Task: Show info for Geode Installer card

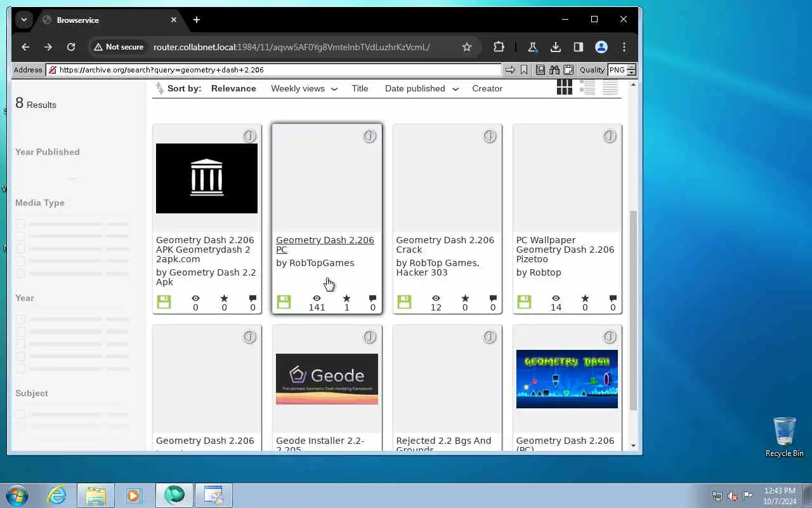Action: coord(369,337)
